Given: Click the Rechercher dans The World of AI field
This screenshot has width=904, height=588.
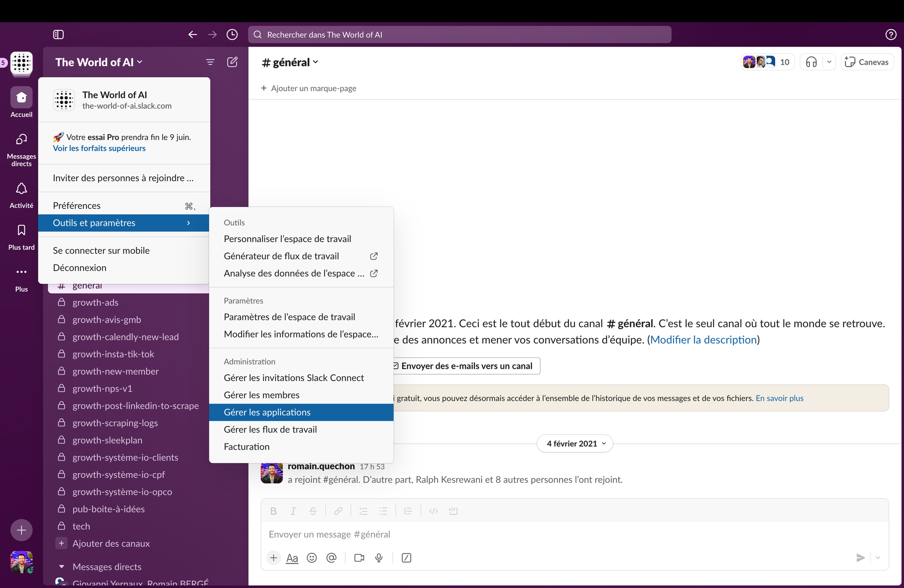Looking at the screenshot, I should pos(459,35).
